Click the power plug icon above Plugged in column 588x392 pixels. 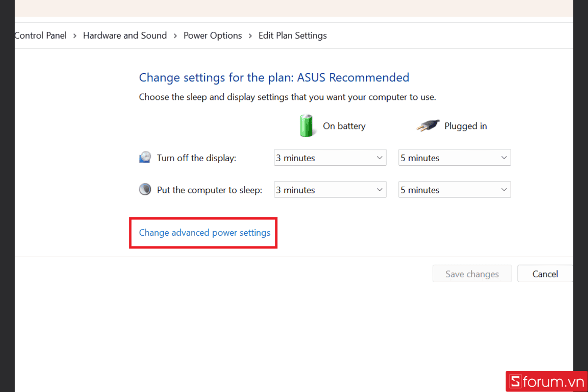click(428, 125)
